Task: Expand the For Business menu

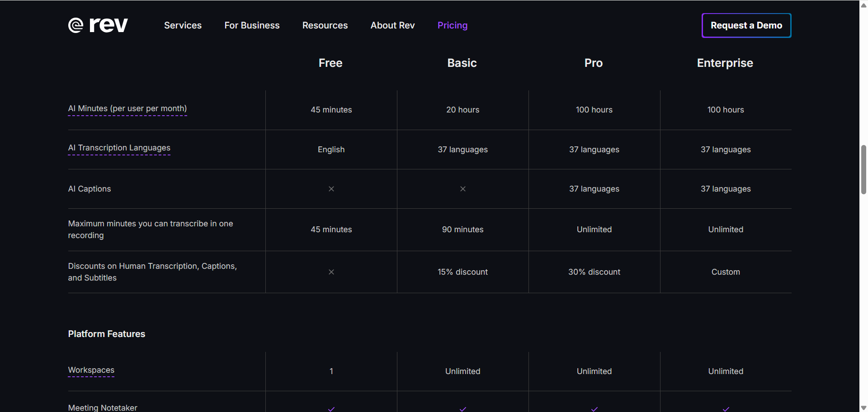Action: [x=252, y=25]
